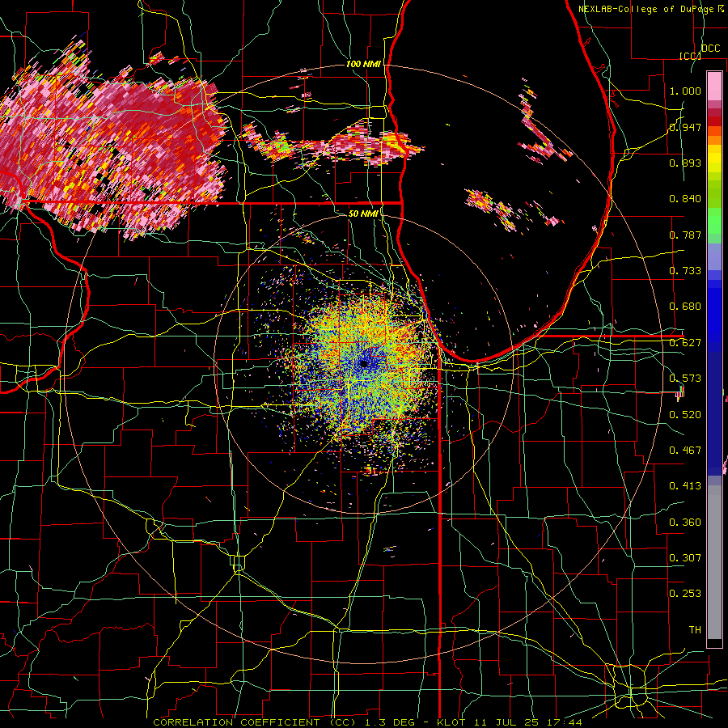Click the 0.520 scale value
Viewport: 728px width, 728px height.
(x=685, y=415)
